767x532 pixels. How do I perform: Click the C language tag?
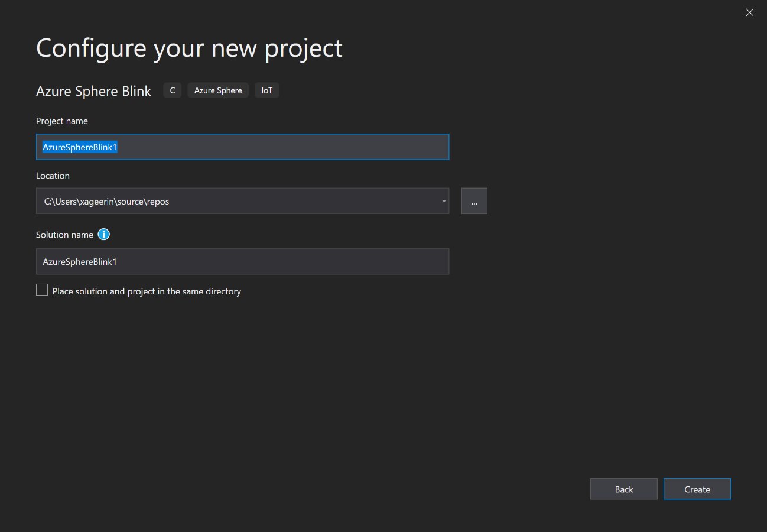click(173, 90)
